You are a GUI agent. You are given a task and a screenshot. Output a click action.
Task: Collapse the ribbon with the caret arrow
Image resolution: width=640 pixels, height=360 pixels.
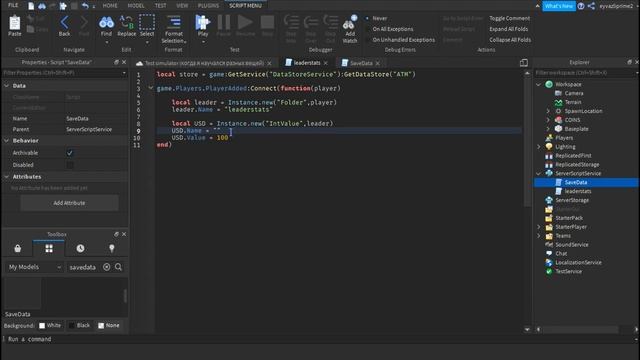(x=537, y=6)
